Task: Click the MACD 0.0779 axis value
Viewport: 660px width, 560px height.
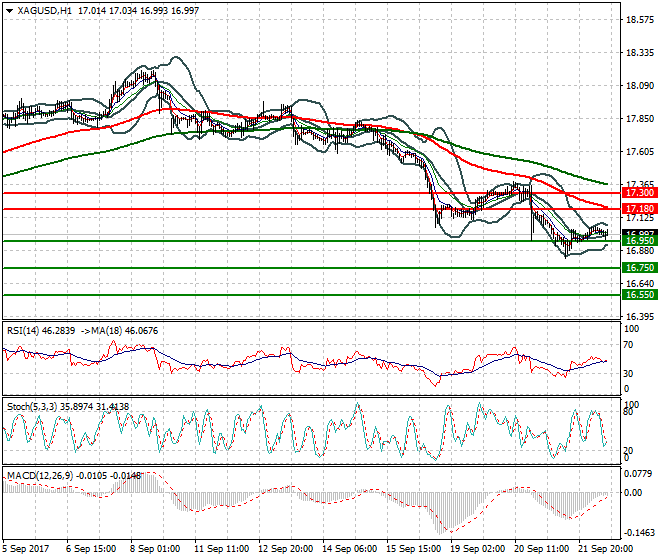Action: pos(639,474)
